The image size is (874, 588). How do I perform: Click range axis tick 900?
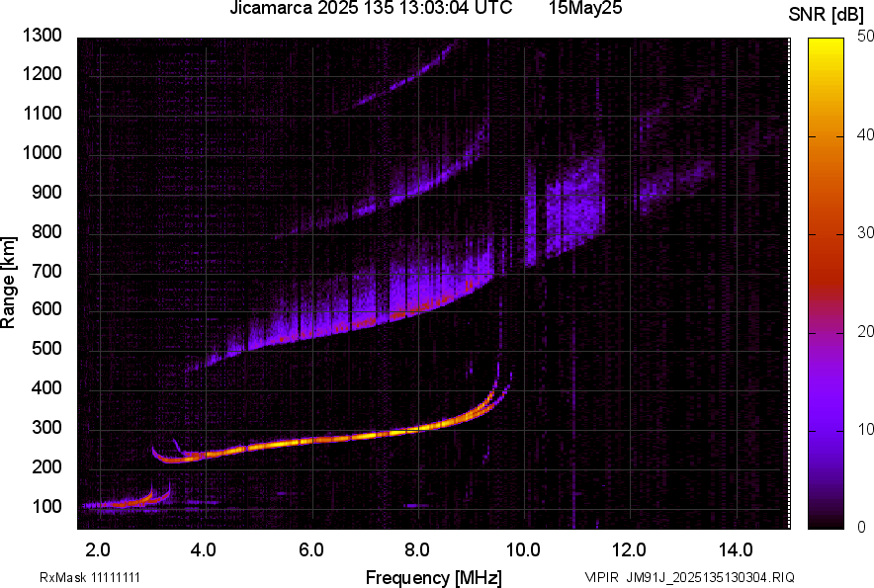click(x=46, y=192)
